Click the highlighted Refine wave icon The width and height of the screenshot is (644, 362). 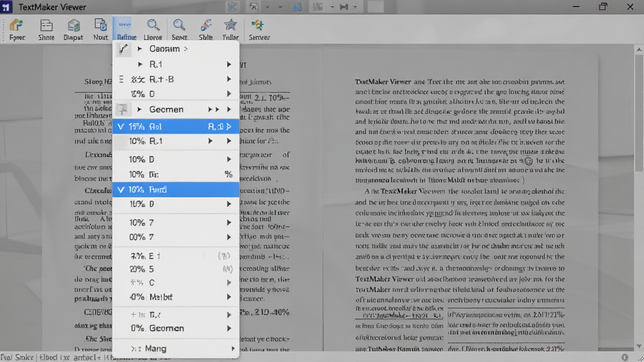125,25
